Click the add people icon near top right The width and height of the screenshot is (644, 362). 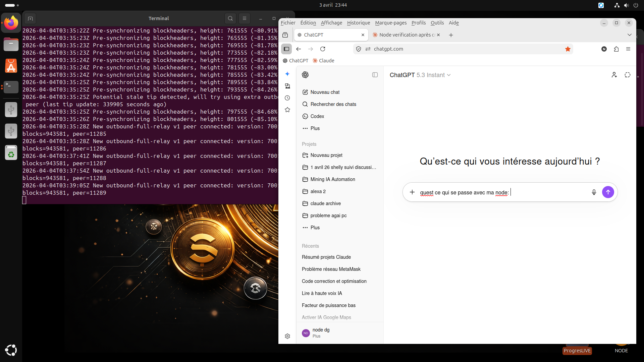[614, 75]
